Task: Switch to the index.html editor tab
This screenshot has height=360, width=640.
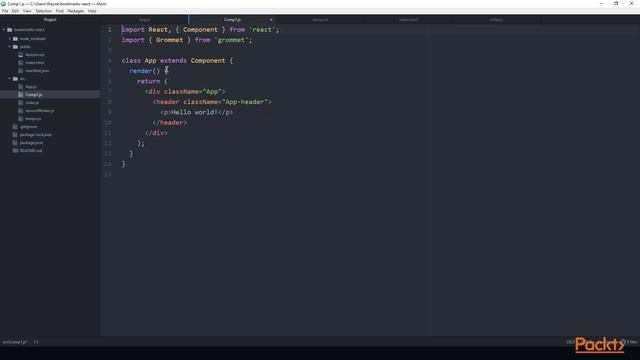Action: [x=408, y=20]
